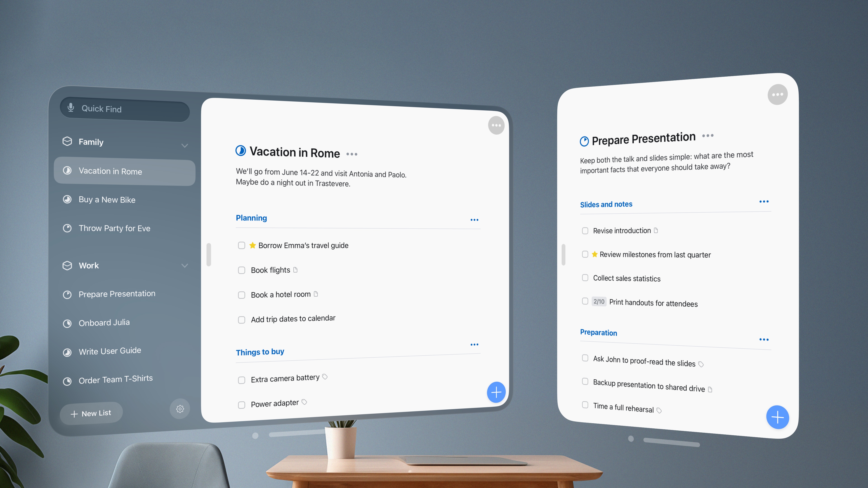Select 'Prepare Presentation' in the sidebar

point(117,293)
